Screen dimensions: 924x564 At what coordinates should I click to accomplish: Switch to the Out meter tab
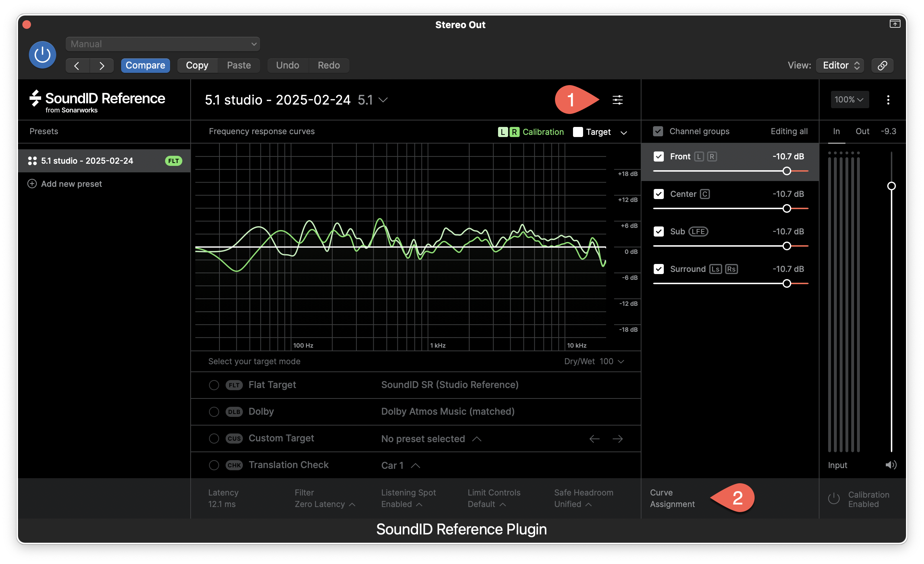click(x=862, y=131)
